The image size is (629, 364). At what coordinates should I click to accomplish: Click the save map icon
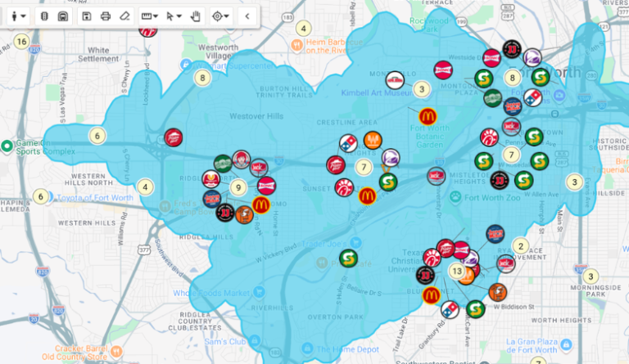87,16
